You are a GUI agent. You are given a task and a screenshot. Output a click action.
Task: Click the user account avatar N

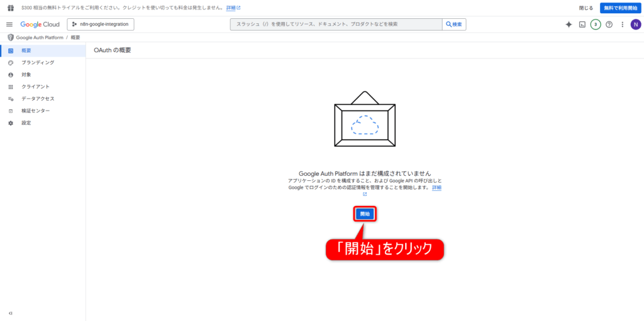(x=635, y=24)
